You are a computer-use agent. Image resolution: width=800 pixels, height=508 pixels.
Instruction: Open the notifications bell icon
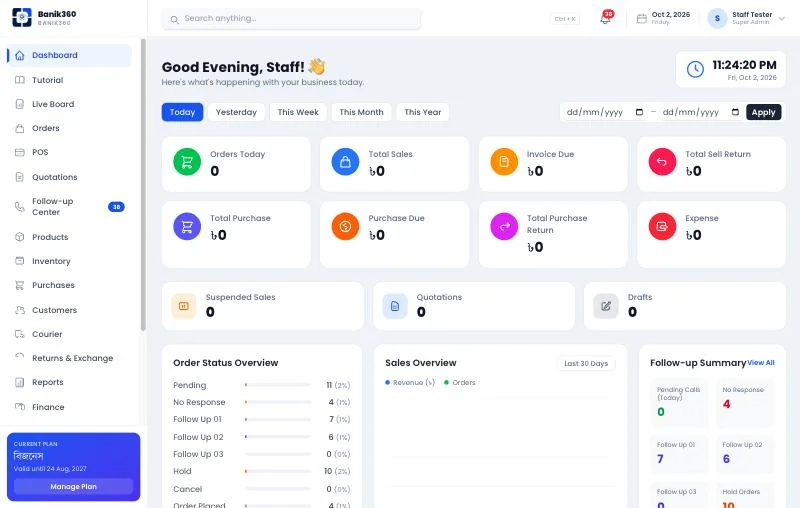(x=605, y=19)
